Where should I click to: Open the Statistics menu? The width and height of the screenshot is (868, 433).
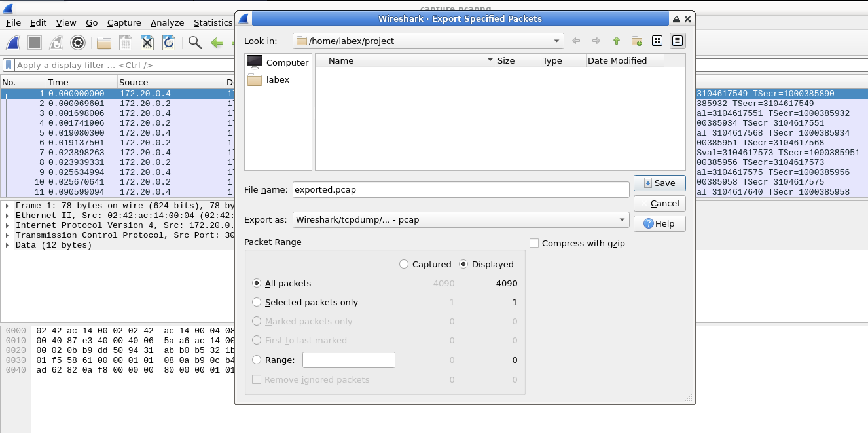point(213,22)
